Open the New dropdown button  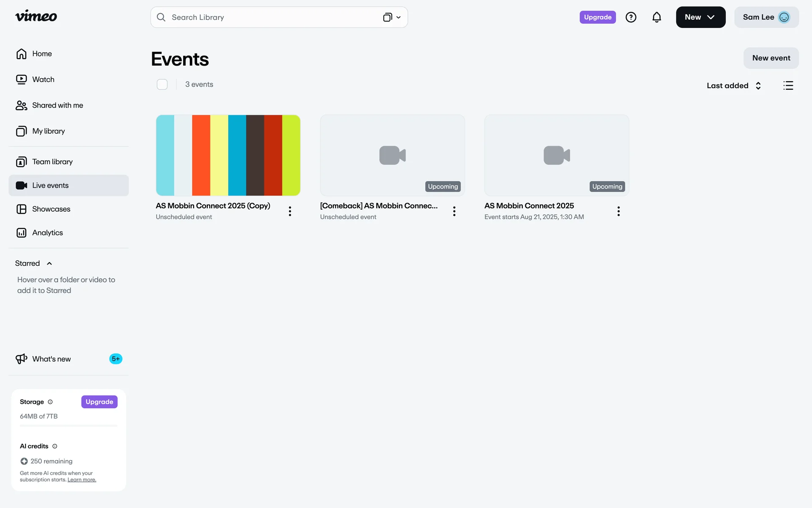point(700,17)
